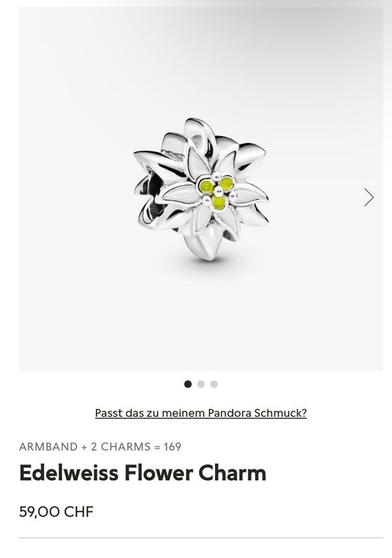Click the number 169 in the promo line
392x558 pixels.
(x=173, y=446)
